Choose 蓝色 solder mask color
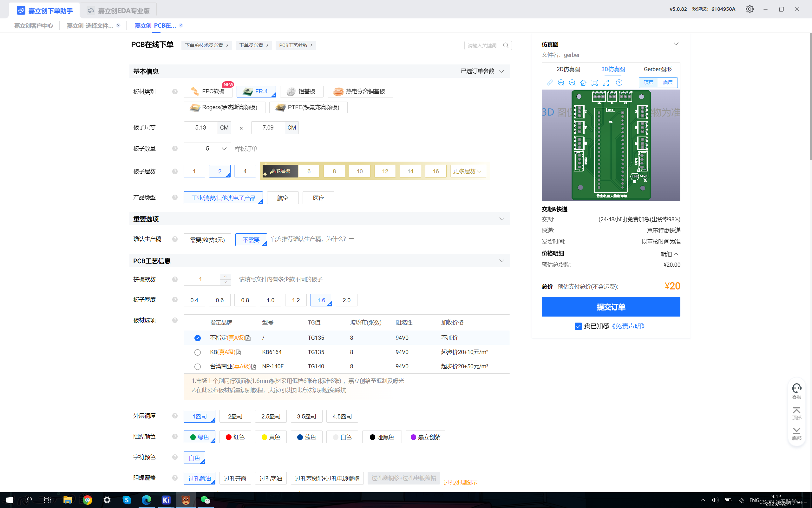This screenshot has height=508, width=812. (x=306, y=437)
